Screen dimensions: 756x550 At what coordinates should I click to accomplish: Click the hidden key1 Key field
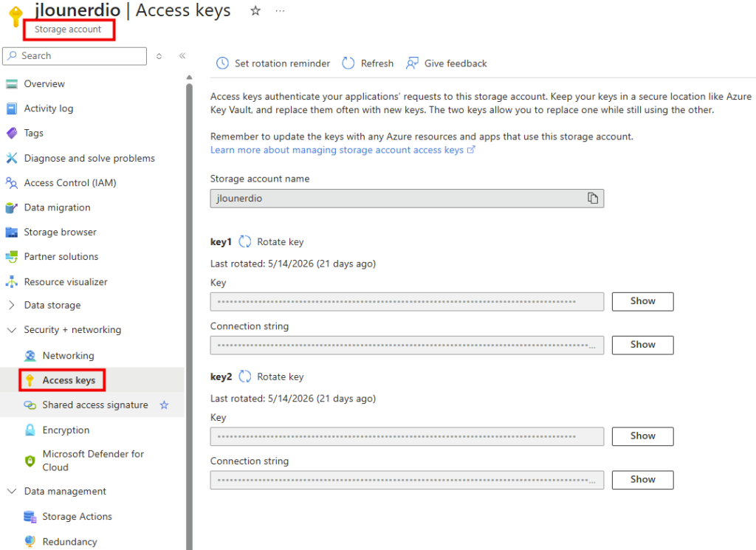tap(407, 301)
